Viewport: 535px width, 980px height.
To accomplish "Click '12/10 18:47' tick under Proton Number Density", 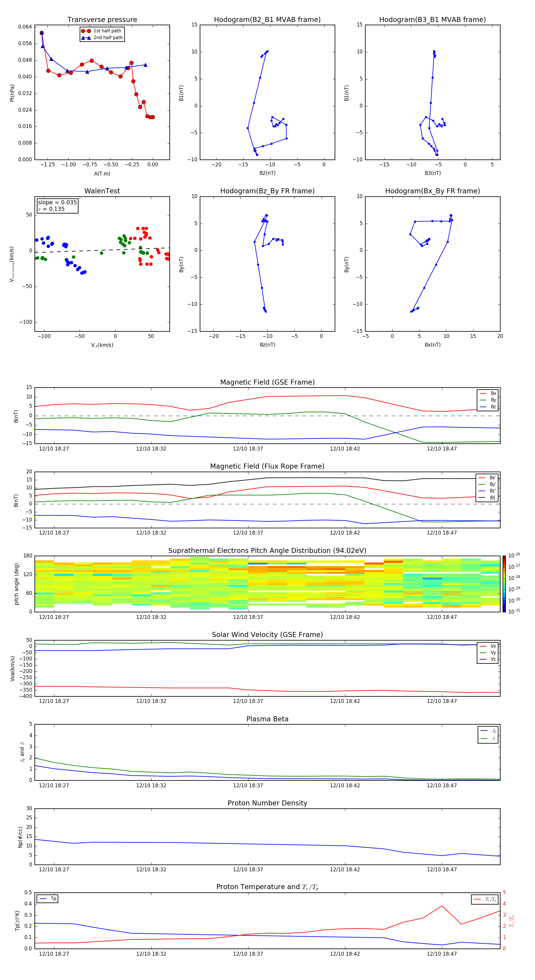I will [x=442, y=869].
